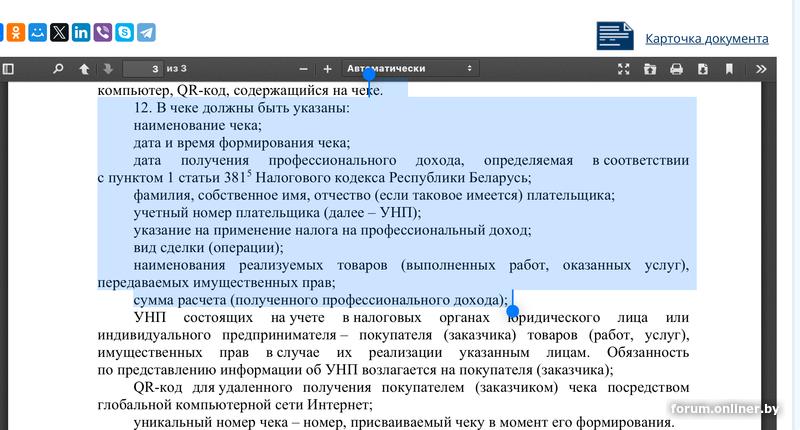This screenshot has width=800, height=430.
Task: Open a file using the folder icon
Action: [x=650, y=69]
